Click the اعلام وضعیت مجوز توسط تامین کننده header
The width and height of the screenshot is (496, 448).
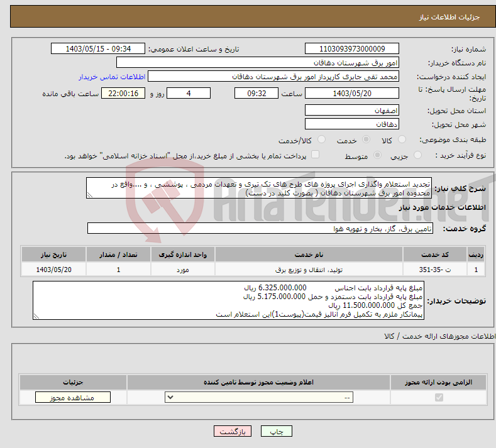coord(258,382)
